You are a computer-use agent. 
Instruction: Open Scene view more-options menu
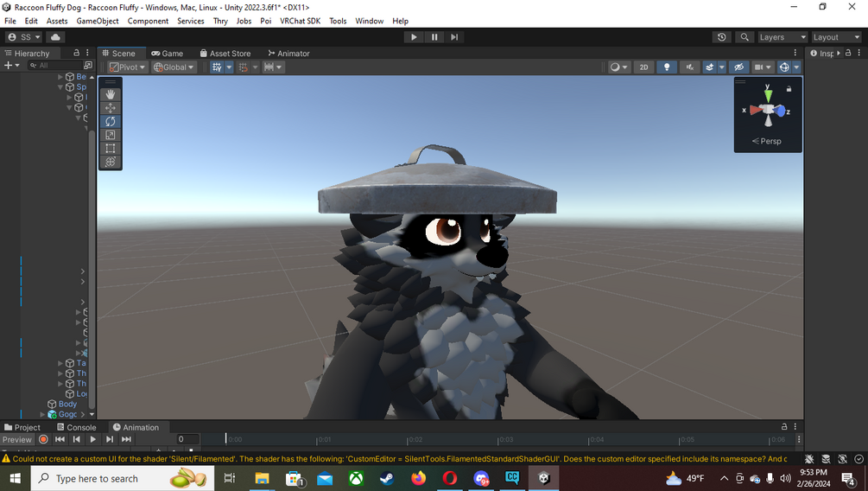(x=795, y=53)
